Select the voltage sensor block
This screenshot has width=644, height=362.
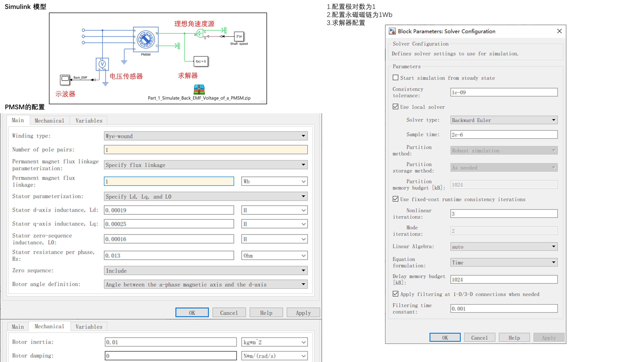(x=102, y=65)
